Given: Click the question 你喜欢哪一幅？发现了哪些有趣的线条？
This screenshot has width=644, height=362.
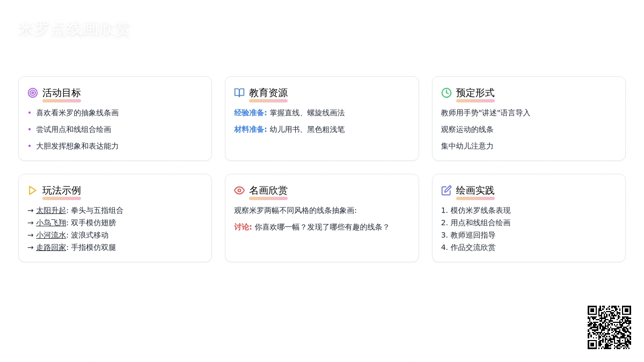Looking at the screenshot, I should point(322,227).
